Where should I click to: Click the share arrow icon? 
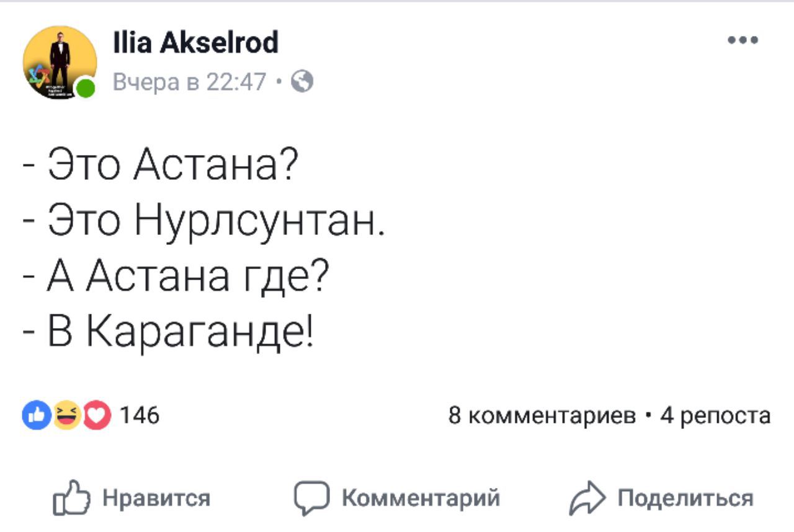point(585,499)
